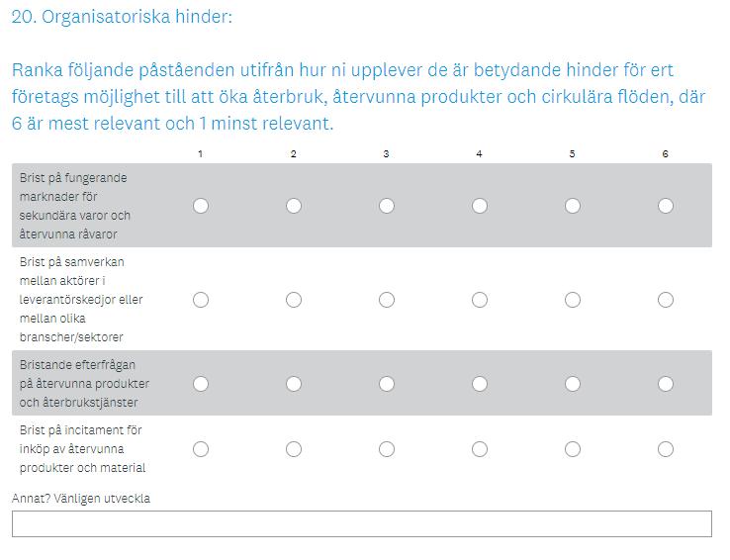Select rating 1 for Bristande efterfrågan row

[x=201, y=384]
